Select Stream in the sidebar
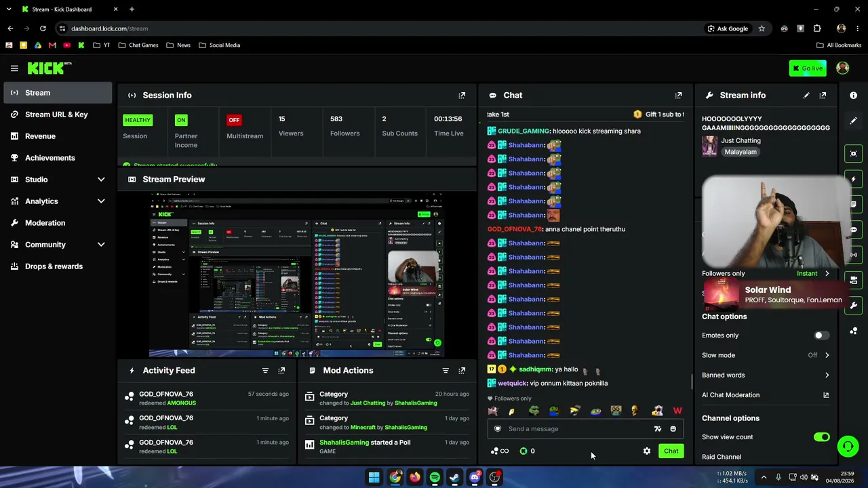 (x=58, y=93)
